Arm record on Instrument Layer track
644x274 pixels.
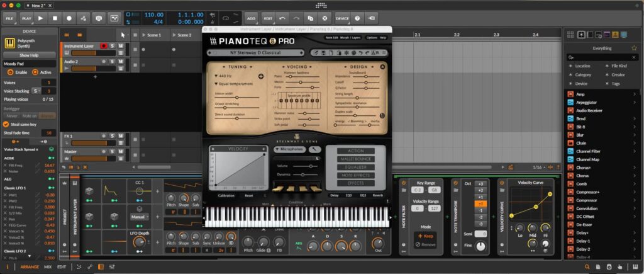click(104, 46)
